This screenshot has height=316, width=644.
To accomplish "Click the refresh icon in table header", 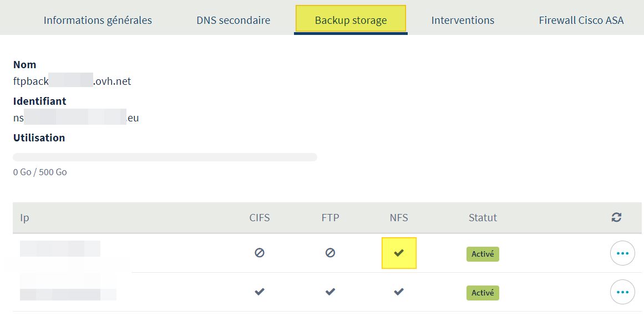I will tap(616, 217).
